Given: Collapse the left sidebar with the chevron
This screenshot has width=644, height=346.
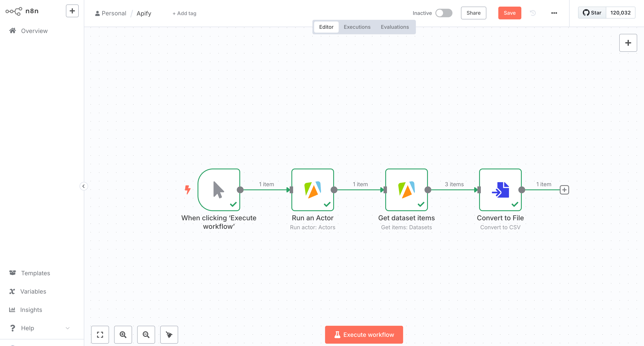Looking at the screenshot, I should click(x=84, y=186).
